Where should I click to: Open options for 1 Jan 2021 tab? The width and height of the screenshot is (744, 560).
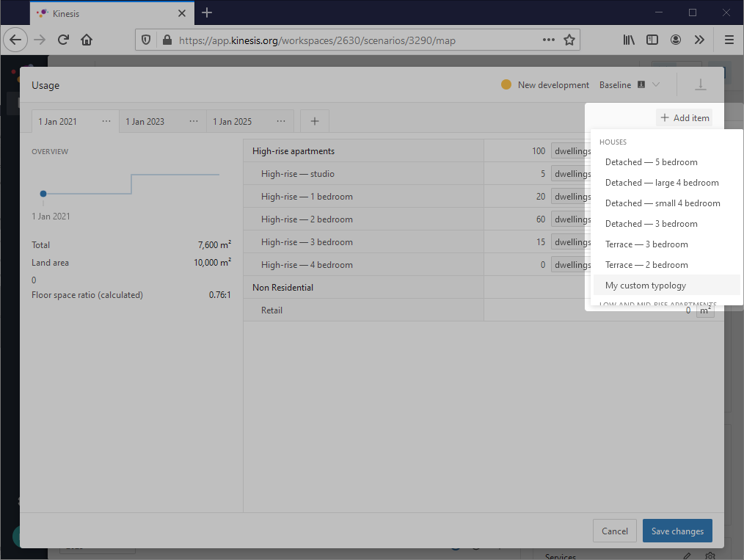click(106, 122)
